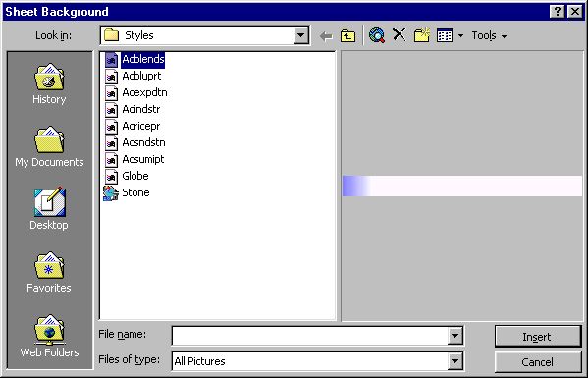This screenshot has width=588, height=378.
Task: Click the Acsumipt file icon
Action: pyautogui.click(x=111, y=160)
